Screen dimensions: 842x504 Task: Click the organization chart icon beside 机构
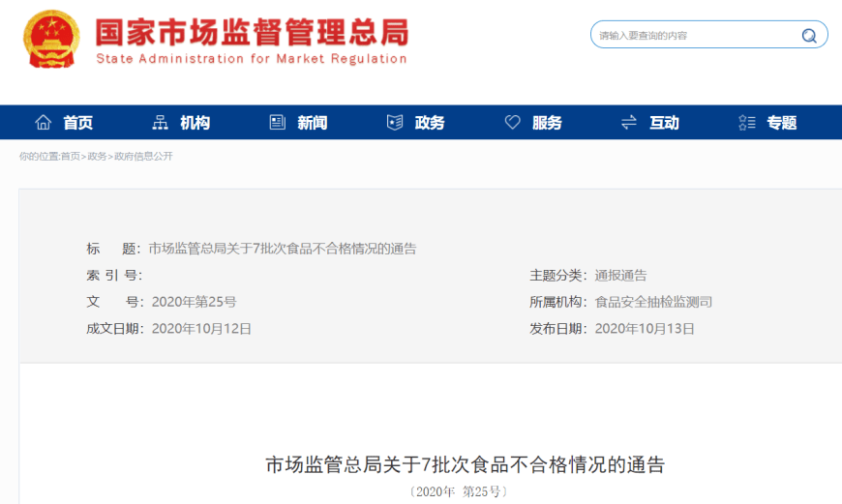click(160, 123)
